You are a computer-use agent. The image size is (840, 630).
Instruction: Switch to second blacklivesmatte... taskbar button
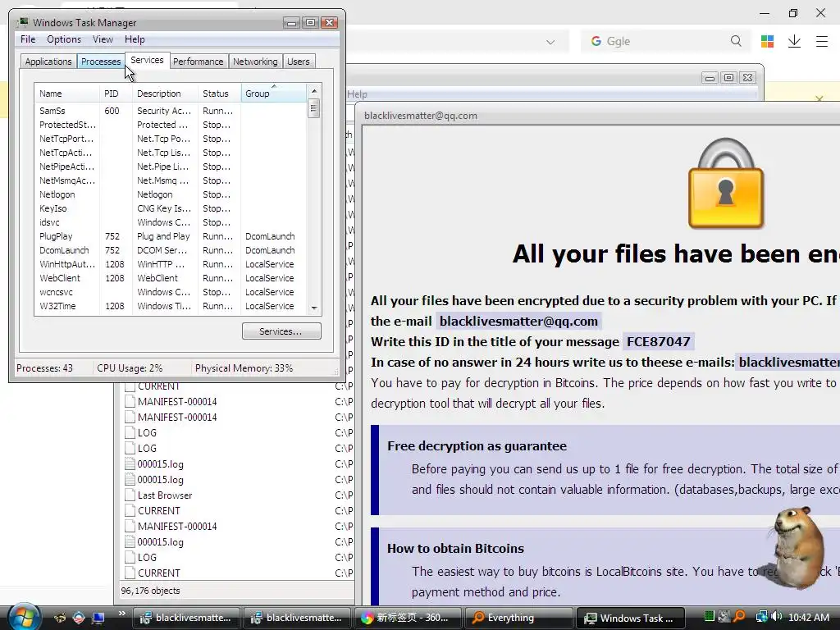pos(297,618)
